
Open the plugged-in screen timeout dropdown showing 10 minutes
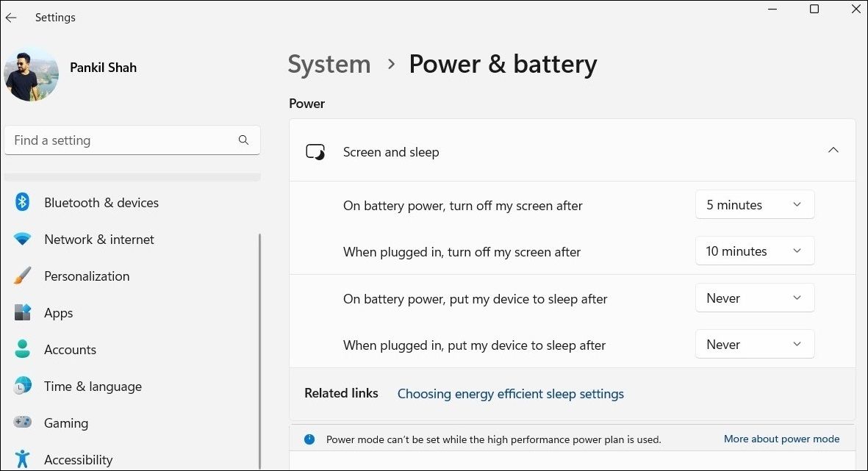(754, 251)
